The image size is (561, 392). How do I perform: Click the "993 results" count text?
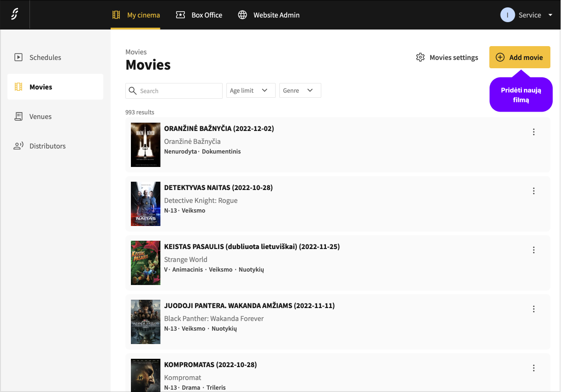pyautogui.click(x=140, y=112)
